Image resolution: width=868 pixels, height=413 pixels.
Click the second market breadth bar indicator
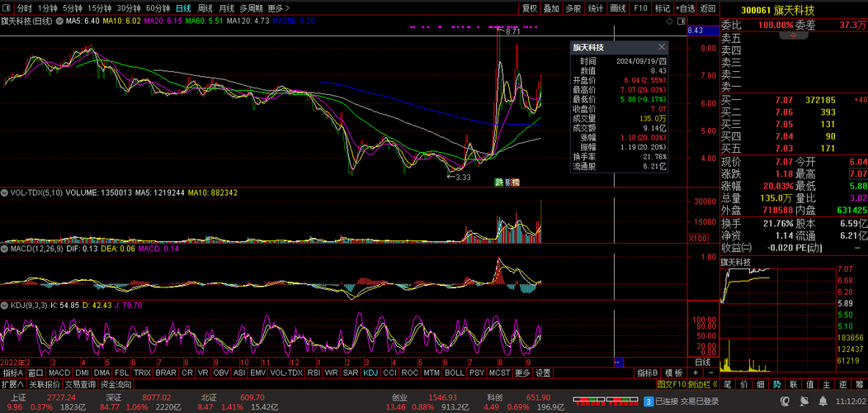click(622, 401)
